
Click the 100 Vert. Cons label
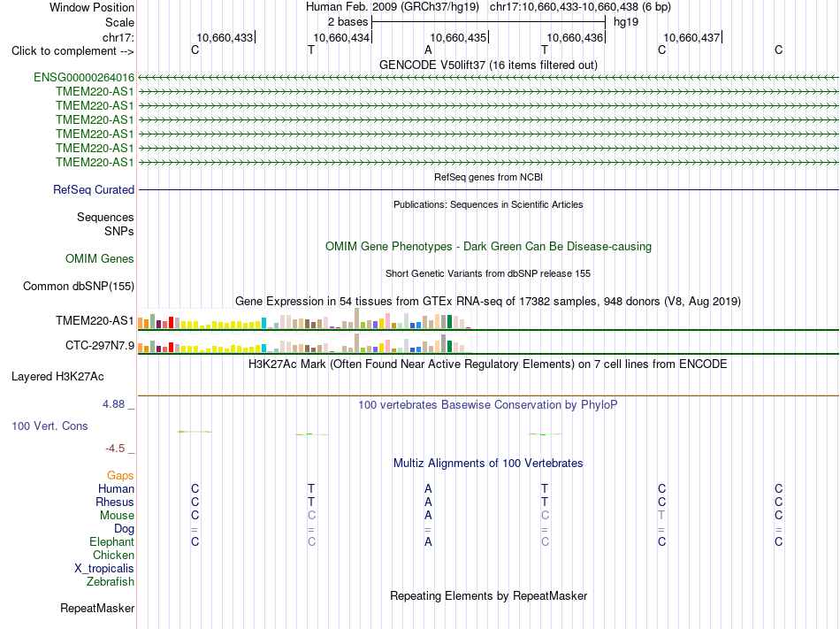pyautogui.click(x=50, y=426)
